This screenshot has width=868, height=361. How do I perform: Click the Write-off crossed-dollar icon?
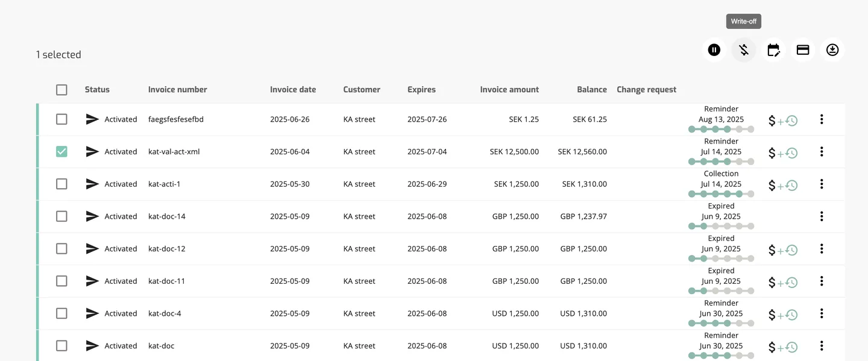tap(744, 50)
